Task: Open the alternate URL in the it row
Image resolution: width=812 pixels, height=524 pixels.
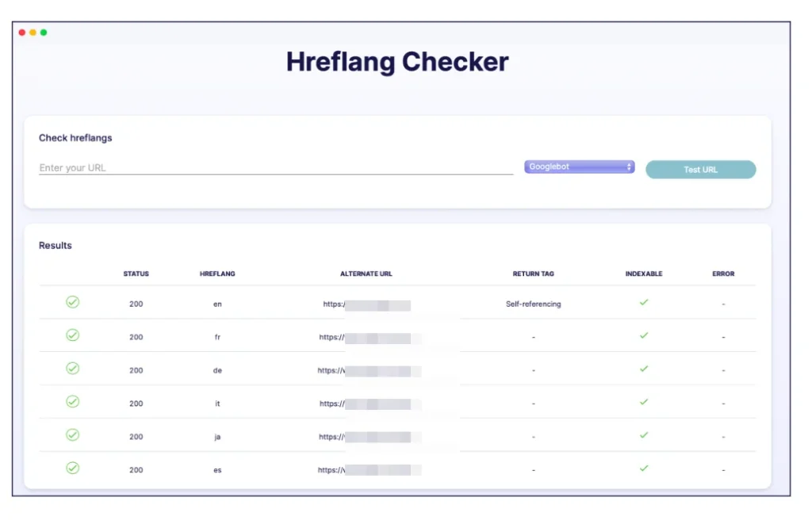Action: (370, 404)
